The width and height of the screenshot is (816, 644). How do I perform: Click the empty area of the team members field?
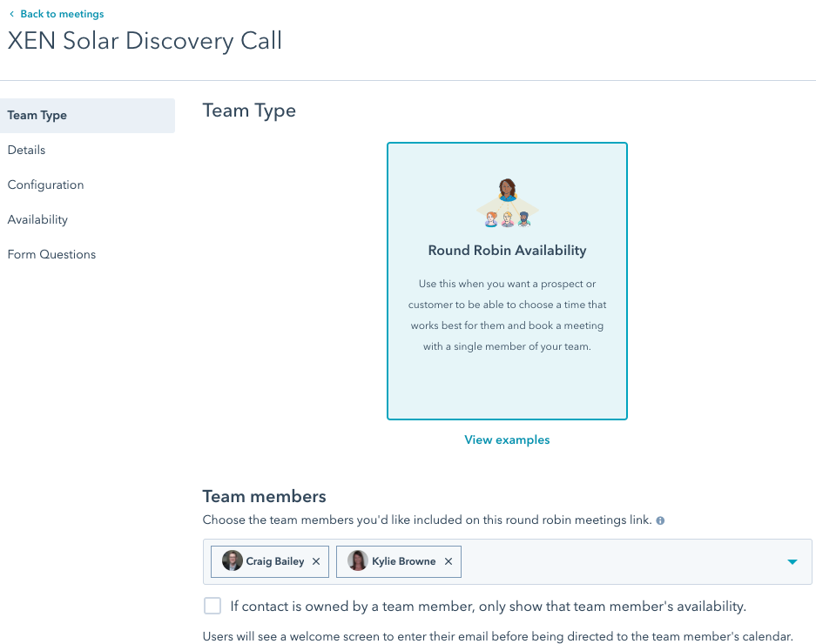pos(618,562)
